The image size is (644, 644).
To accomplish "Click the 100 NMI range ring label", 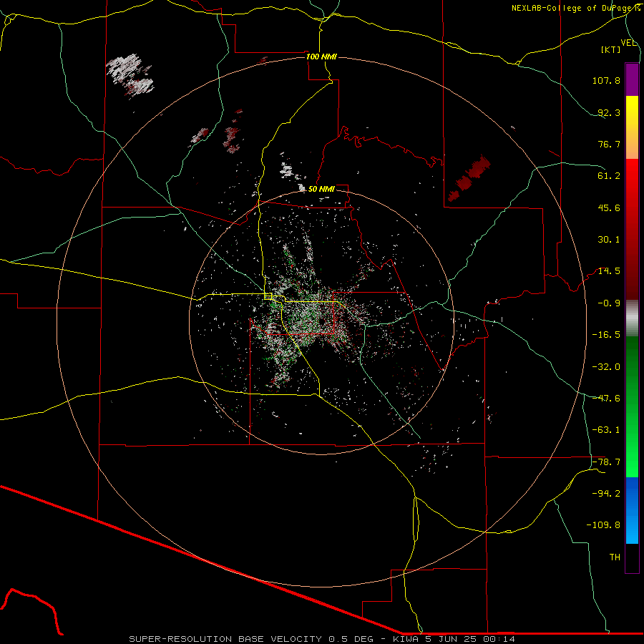I will (321, 57).
